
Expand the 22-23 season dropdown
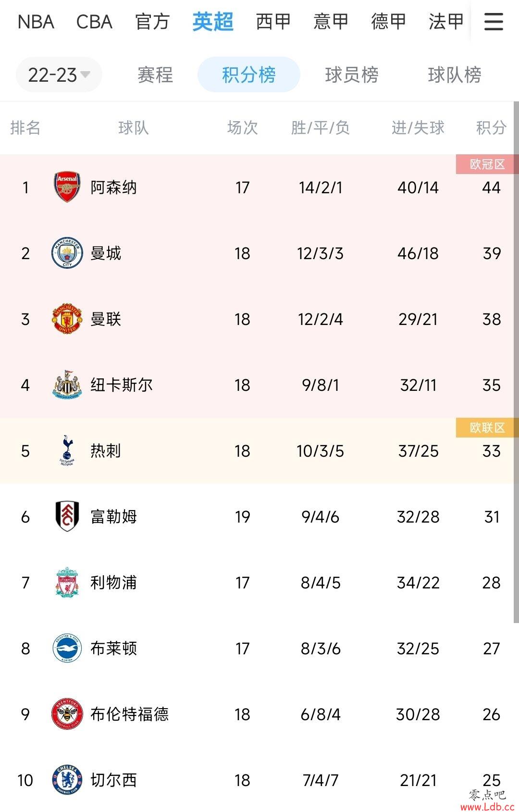tap(59, 75)
